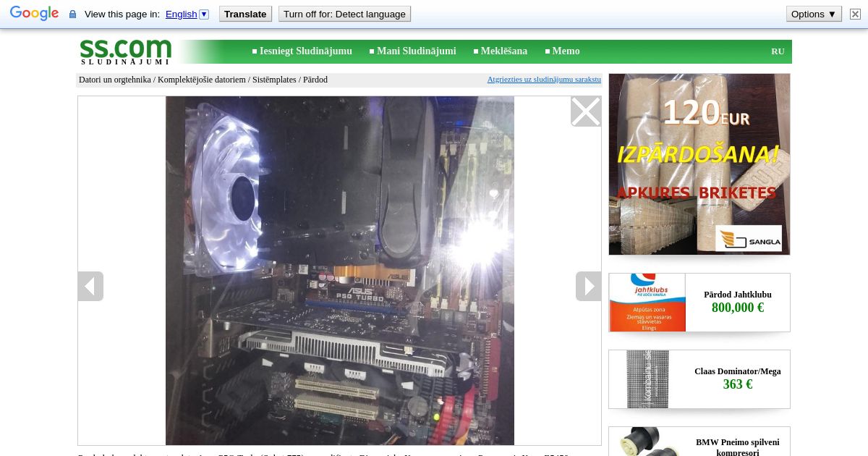Open Claas Dominator/Mega 363 € ad text
The width and height of the screenshot is (868, 456).
[x=738, y=379]
